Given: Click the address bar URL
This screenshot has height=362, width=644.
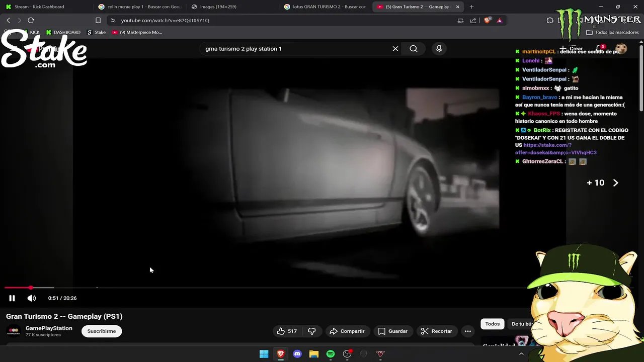Looking at the screenshot, I should point(165,20).
